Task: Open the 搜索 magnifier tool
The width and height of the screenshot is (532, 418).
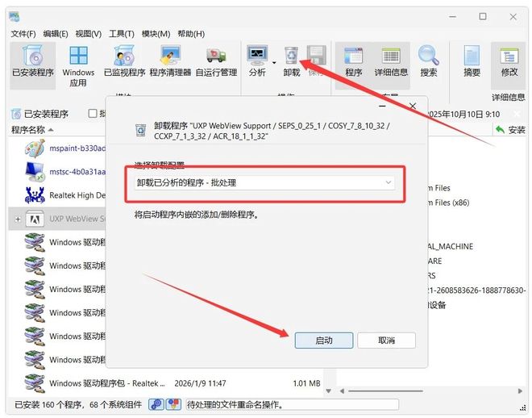Action: click(x=428, y=62)
